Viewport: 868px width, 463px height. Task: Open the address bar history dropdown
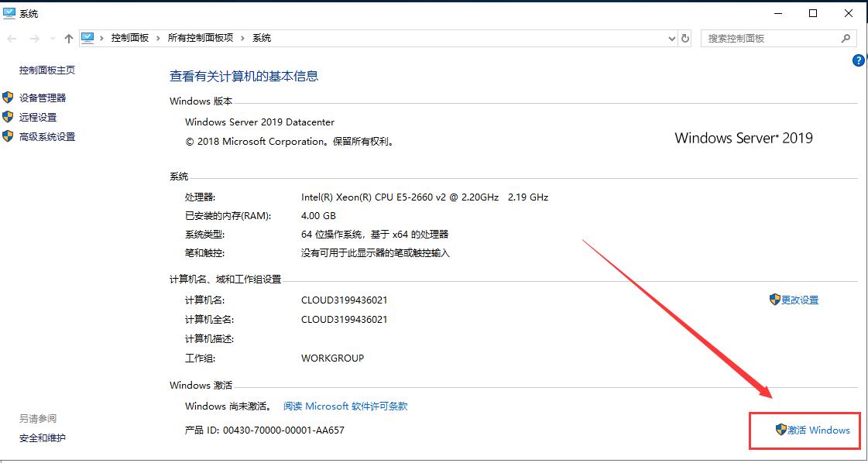click(x=672, y=39)
